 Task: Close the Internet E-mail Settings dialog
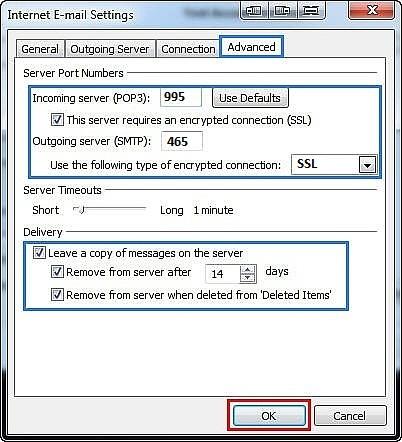pyautogui.click(x=372, y=10)
